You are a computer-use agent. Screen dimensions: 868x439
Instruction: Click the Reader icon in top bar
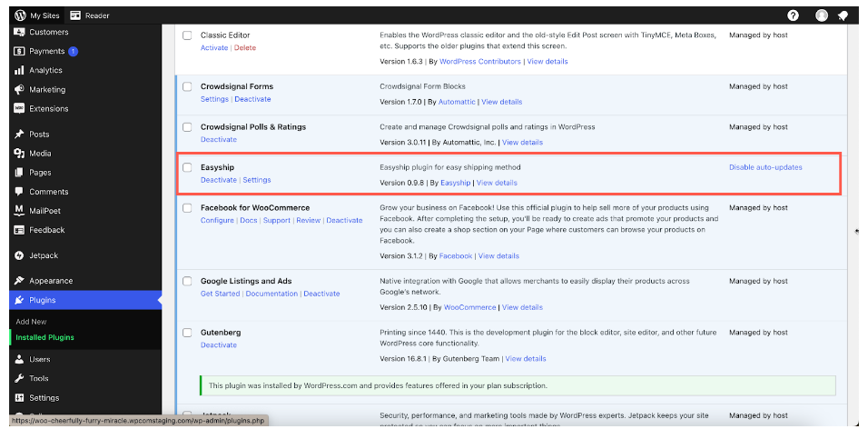coord(75,15)
